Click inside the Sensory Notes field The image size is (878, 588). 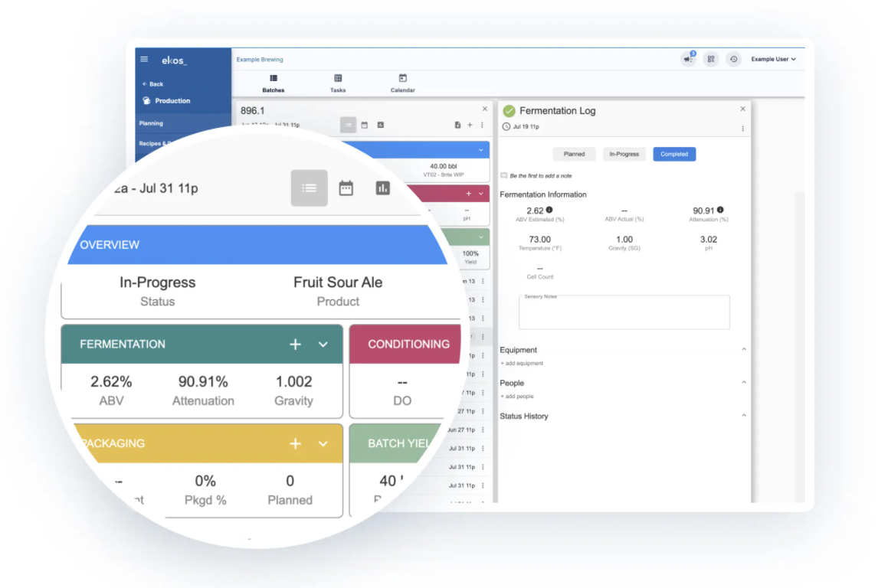pyautogui.click(x=624, y=312)
